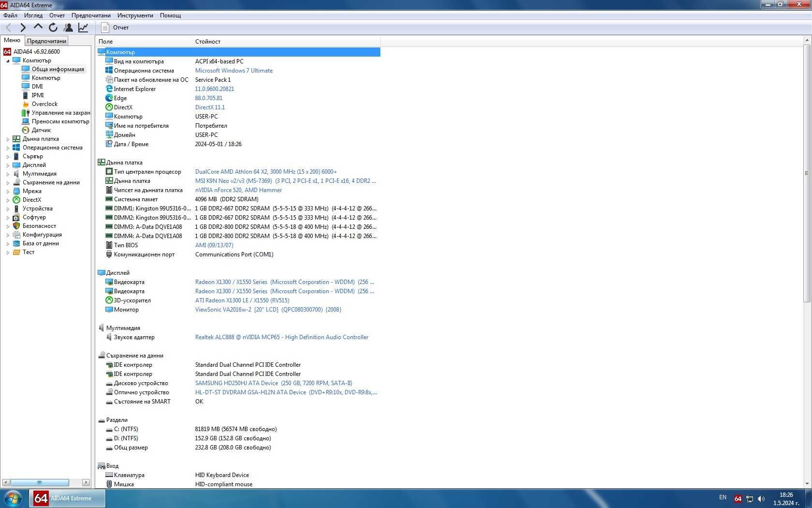
Task: Click the Звуков адаптер speaker icon
Action: tap(109, 337)
